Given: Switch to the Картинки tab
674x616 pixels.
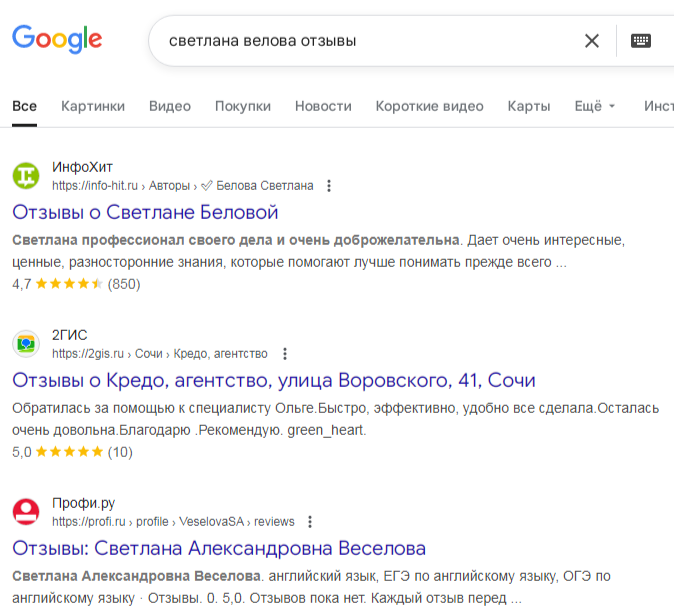Looking at the screenshot, I should coord(93,106).
